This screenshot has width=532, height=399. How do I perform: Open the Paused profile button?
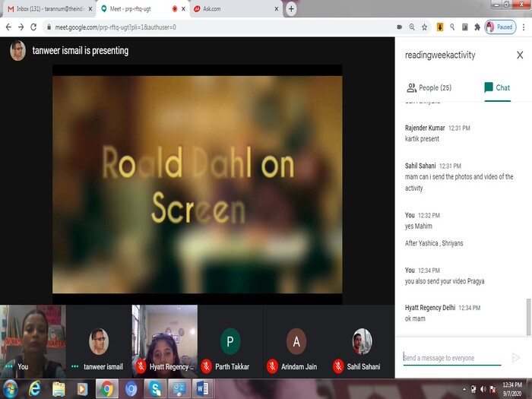(500, 27)
